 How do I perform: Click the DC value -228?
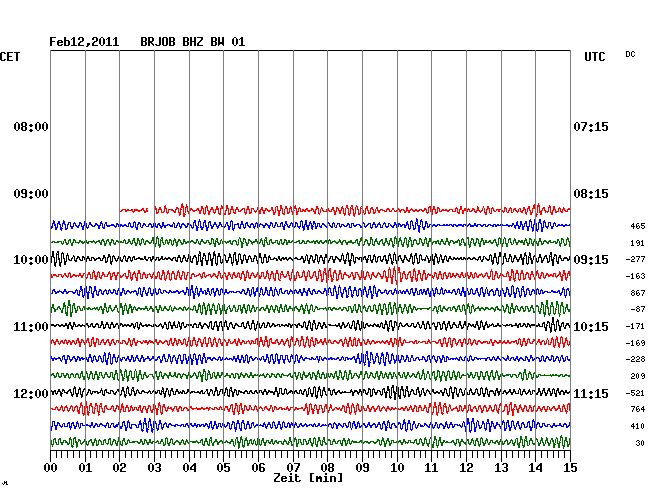point(635,359)
